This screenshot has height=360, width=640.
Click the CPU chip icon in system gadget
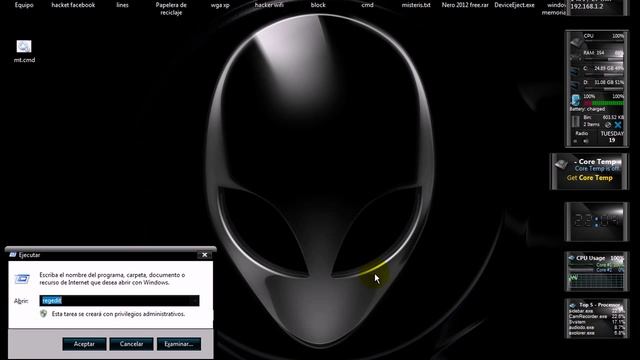point(576,41)
